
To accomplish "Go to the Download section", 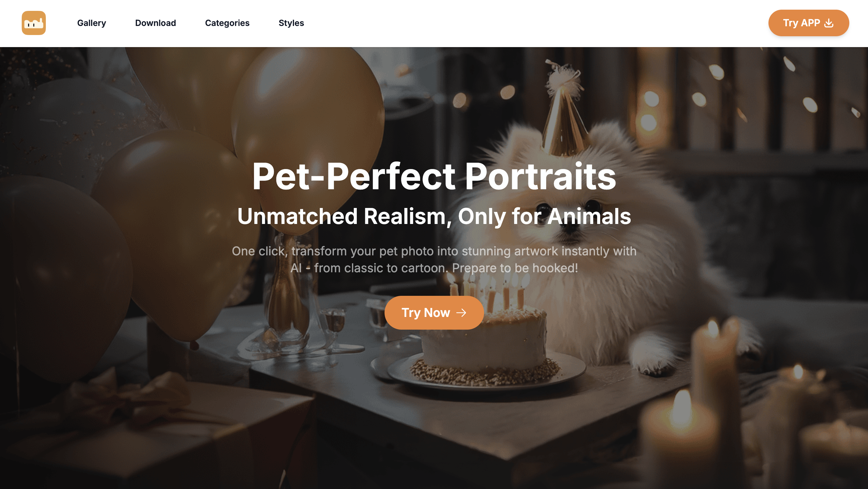I will (155, 23).
